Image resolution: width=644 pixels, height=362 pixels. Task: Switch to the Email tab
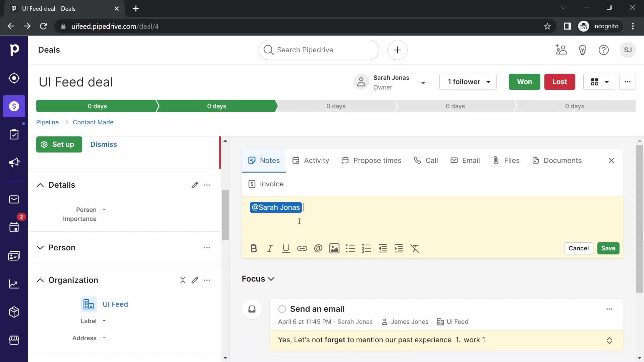pyautogui.click(x=465, y=160)
